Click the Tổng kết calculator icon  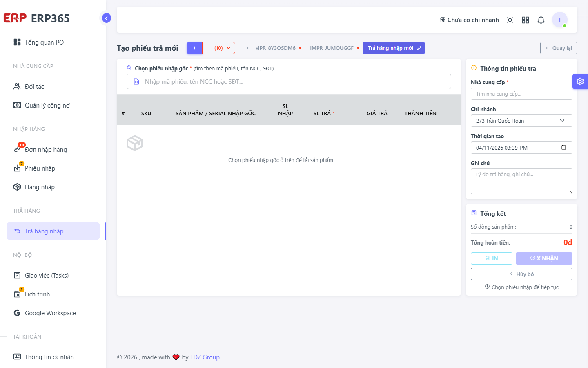tap(474, 213)
